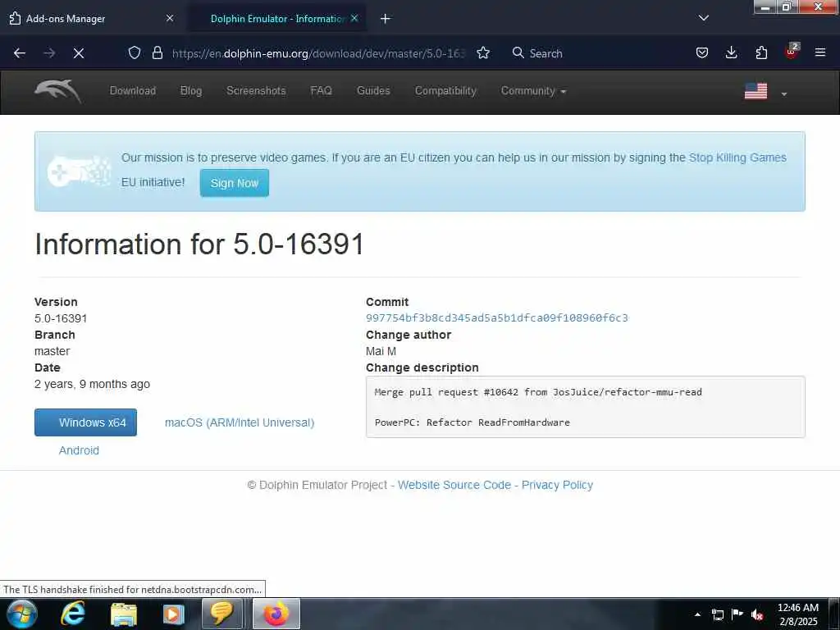The image size is (840, 630).
Task: Open a new browser tab
Action: (386, 19)
